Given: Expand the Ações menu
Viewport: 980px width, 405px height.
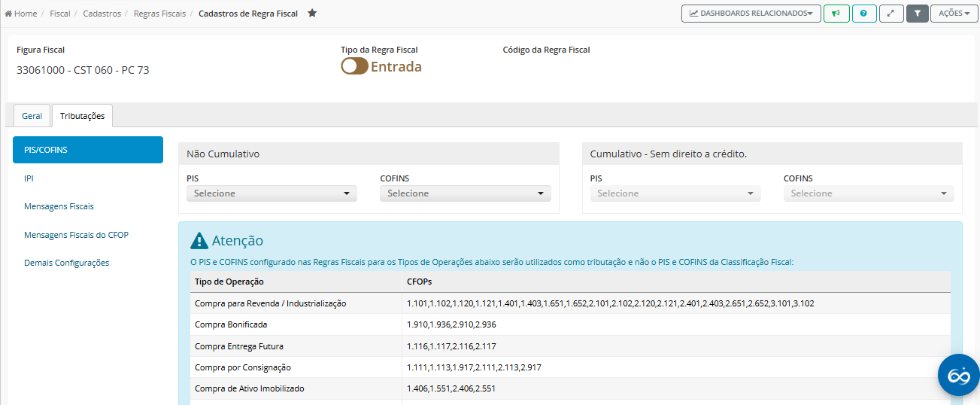Looking at the screenshot, I should 954,14.
